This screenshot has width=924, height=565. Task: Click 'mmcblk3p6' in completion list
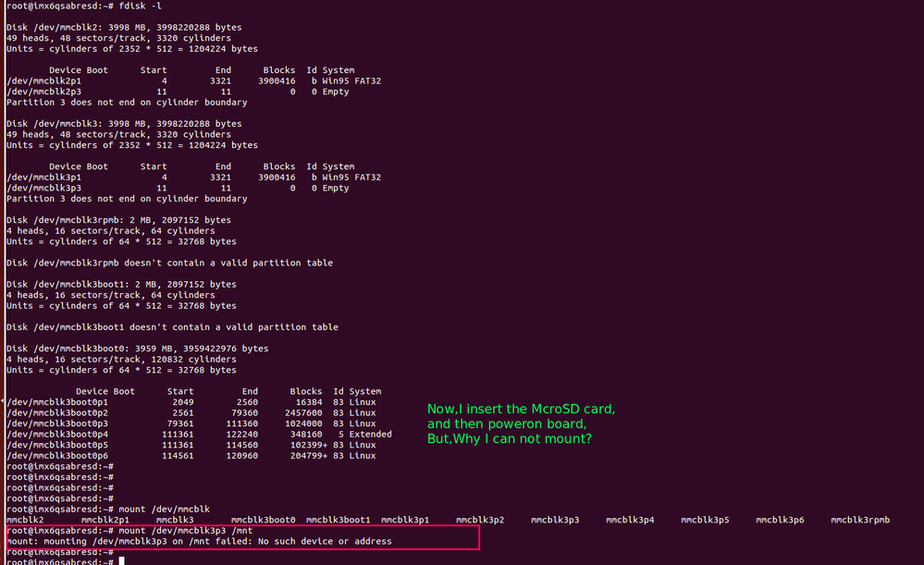click(780, 520)
